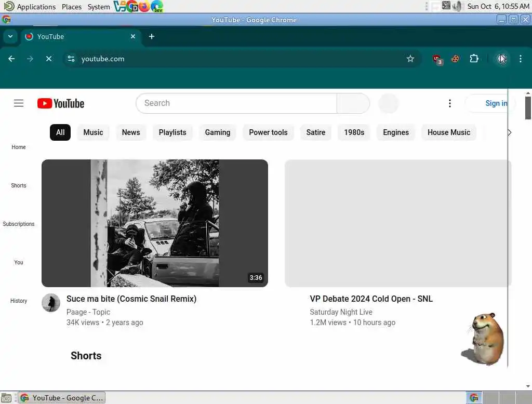Select the YouTube browser tab
This screenshot has width=532, height=404.
click(x=79, y=36)
